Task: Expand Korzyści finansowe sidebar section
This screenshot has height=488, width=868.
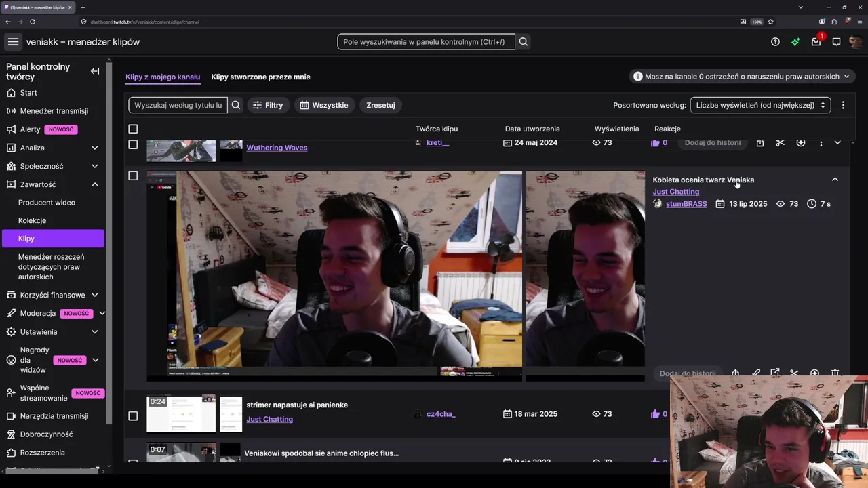Action: pos(95,295)
